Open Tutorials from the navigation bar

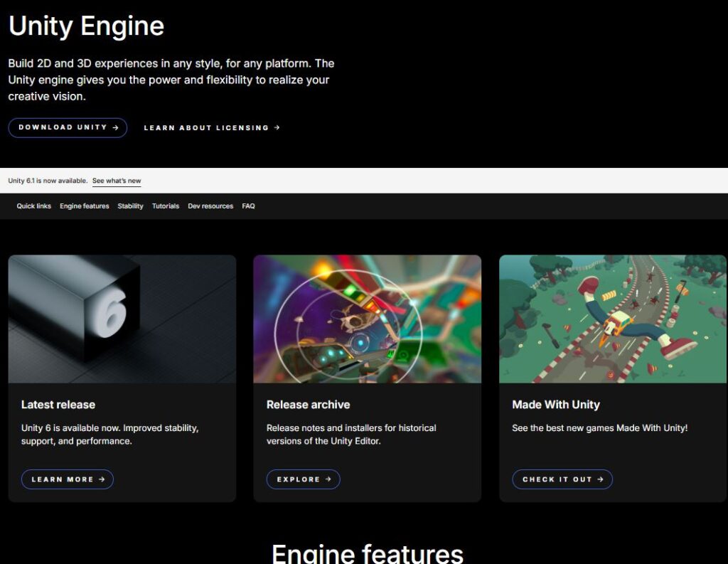click(166, 206)
